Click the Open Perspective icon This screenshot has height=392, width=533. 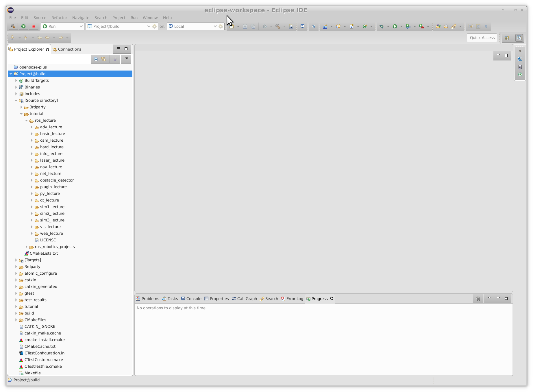(x=507, y=38)
